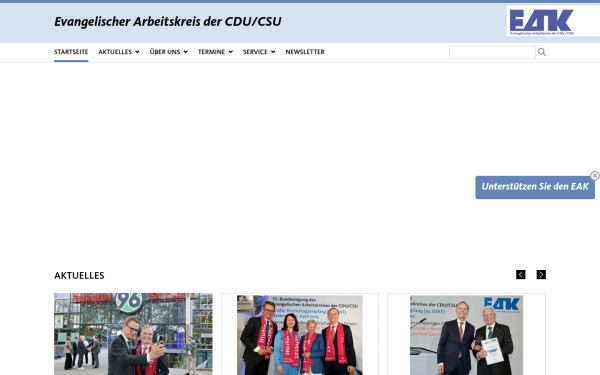600x375 pixels.
Task: Click the Evangelischer Arbeitskreis der CDU/CSU title
Action: [x=168, y=21]
